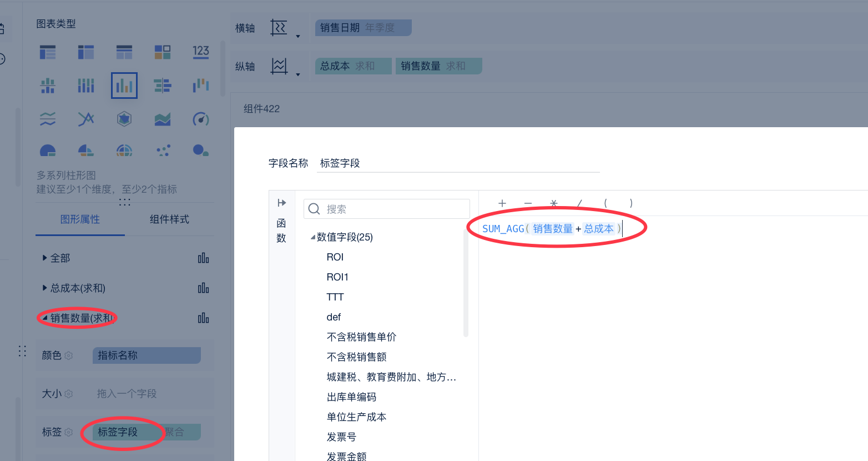Switch to the 组件样式 tab
This screenshot has width=868, height=461.
[x=169, y=219]
